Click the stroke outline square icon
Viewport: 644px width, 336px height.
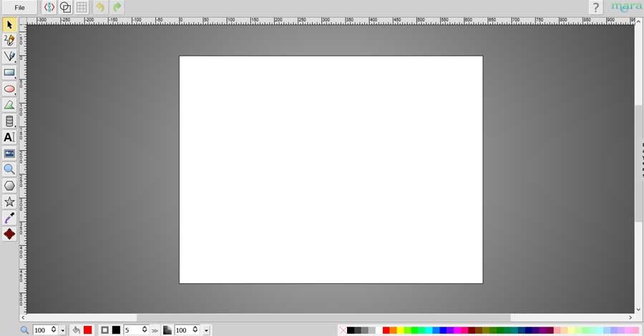(x=104, y=330)
